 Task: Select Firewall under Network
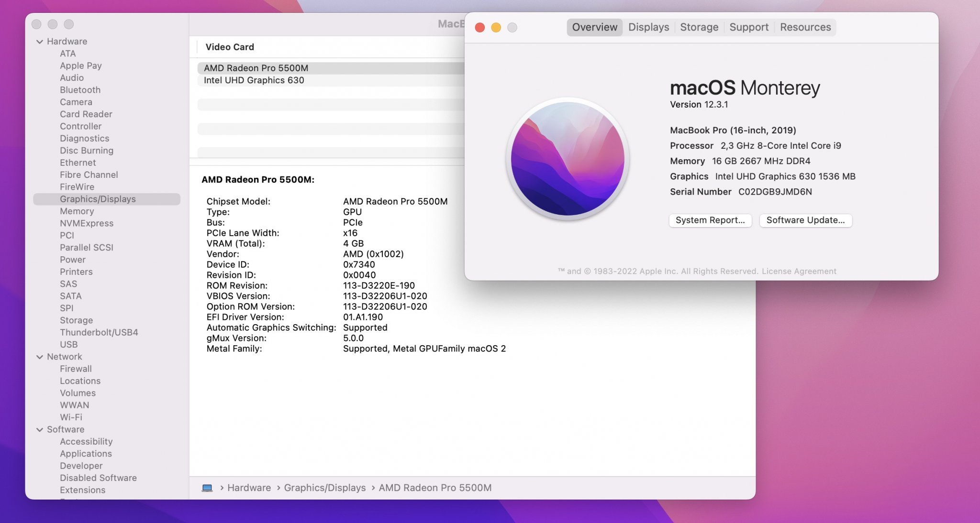tap(76, 369)
